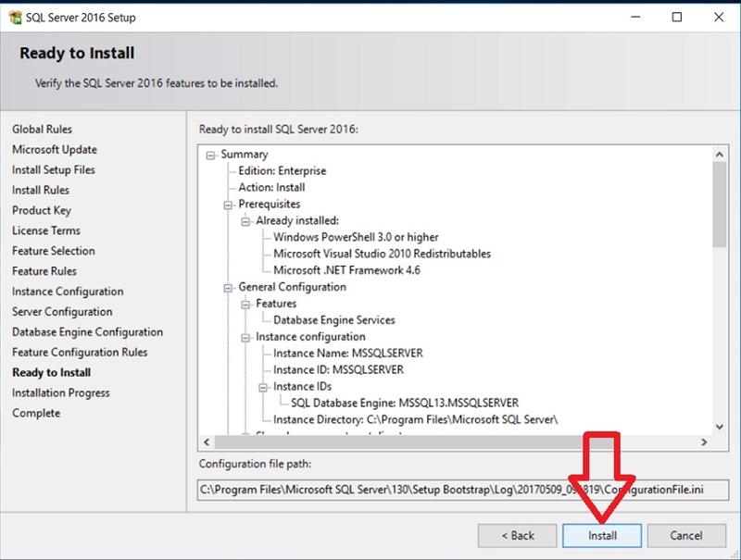Collapse the Features tree node
This screenshot has height=560, width=741.
(247, 305)
